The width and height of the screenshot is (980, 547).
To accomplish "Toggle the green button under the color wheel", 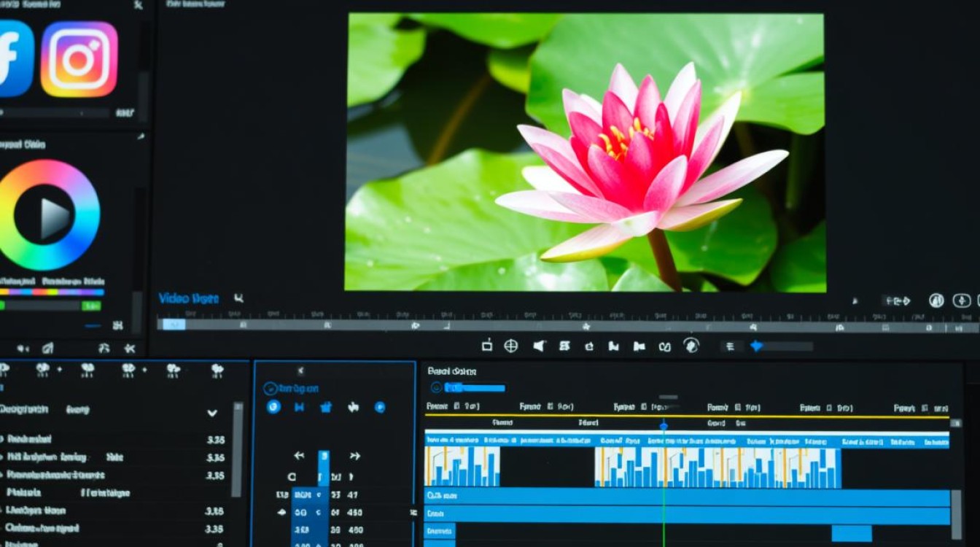I will (x=91, y=306).
